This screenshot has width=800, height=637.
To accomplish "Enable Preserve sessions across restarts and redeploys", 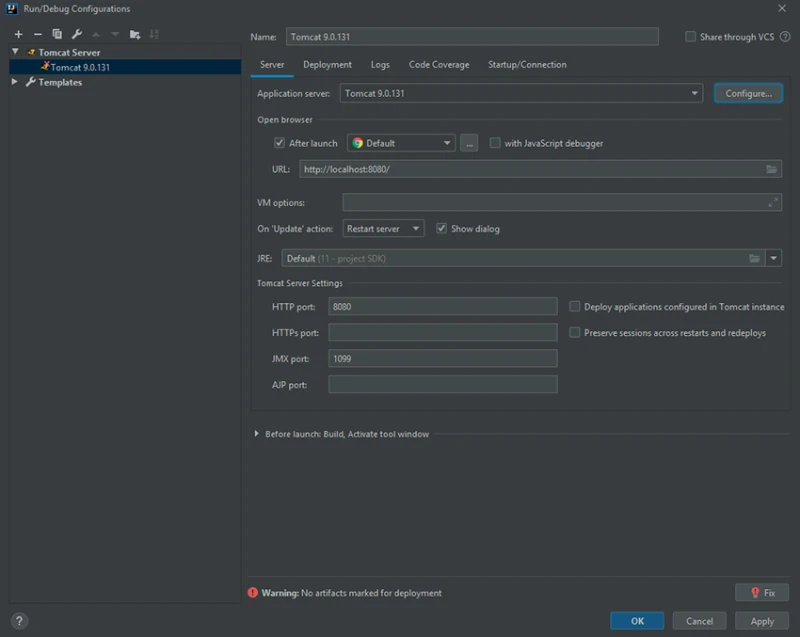I will (x=574, y=333).
